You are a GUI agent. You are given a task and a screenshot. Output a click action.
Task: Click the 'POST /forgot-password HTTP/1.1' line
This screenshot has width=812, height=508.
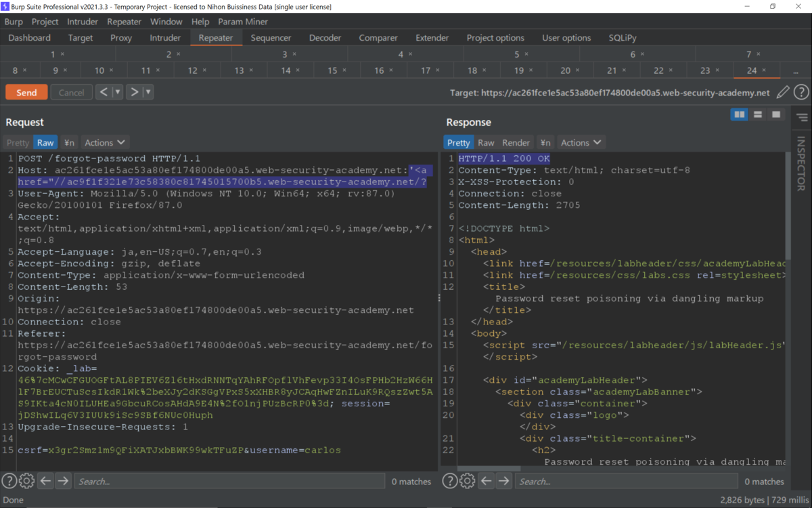coord(109,158)
